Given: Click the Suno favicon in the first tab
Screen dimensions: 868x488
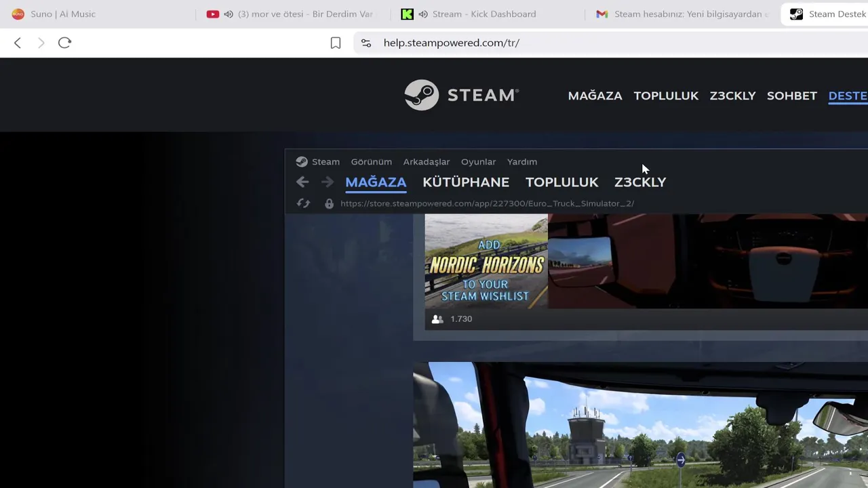Looking at the screenshot, I should click(18, 14).
